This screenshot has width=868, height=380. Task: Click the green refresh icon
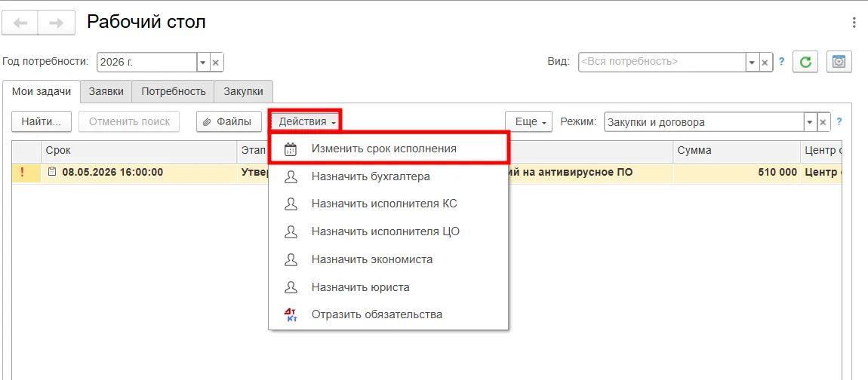(x=805, y=62)
